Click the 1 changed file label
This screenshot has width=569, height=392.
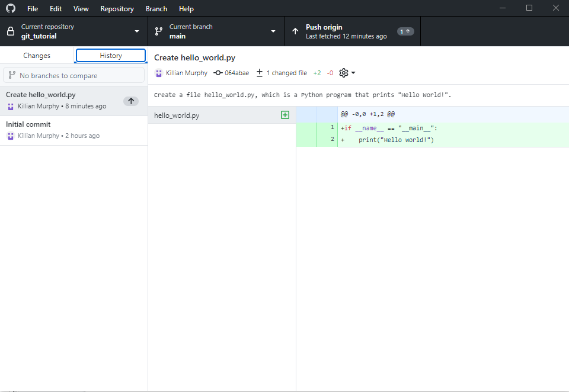pyautogui.click(x=287, y=73)
